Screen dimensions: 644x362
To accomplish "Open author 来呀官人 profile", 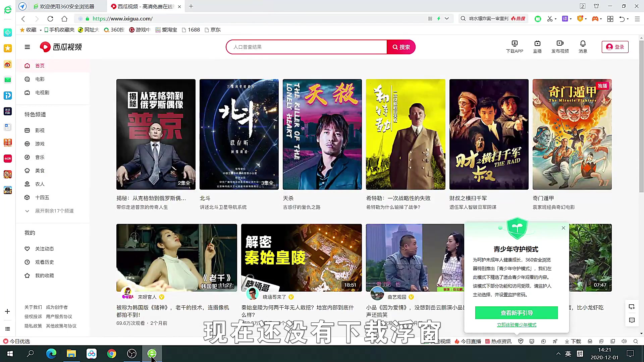I will coord(147,297).
